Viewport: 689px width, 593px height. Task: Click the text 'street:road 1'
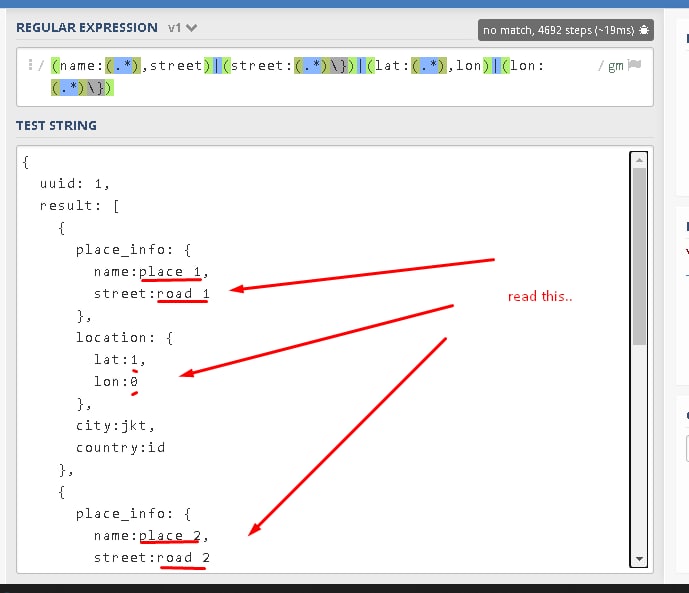point(151,294)
